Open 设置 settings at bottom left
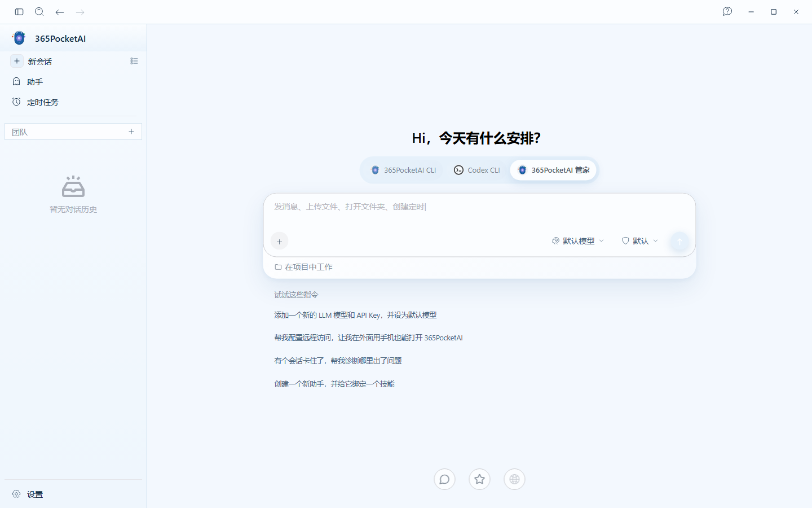The image size is (812, 508). pyautogui.click(x=73, y=494)
